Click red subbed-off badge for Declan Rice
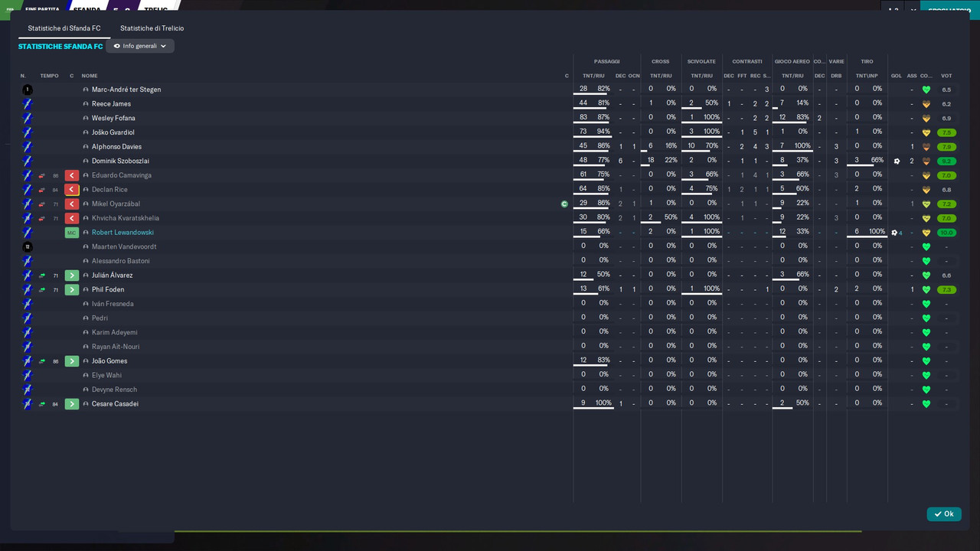980x551 pixels. point(72,190)
